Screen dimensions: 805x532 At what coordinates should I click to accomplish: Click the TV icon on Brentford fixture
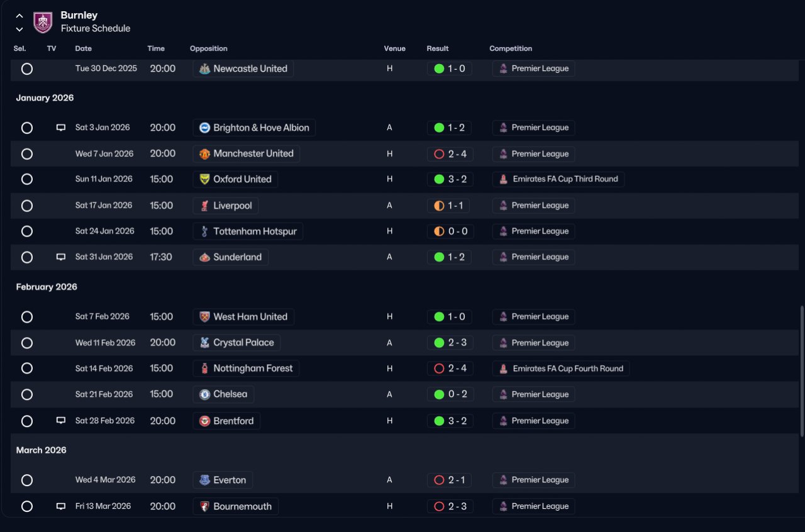click(x=61, y=421)
